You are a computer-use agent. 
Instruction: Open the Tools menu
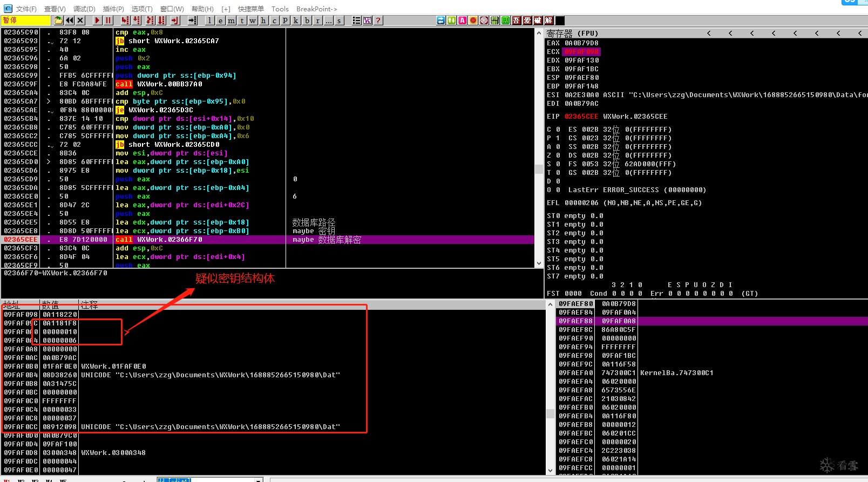[280, 9]
